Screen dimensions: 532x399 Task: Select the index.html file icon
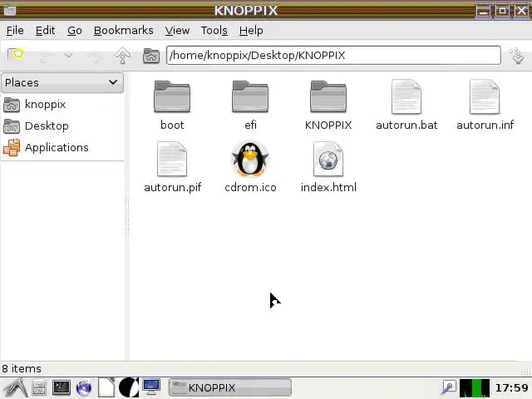[328, 159]
